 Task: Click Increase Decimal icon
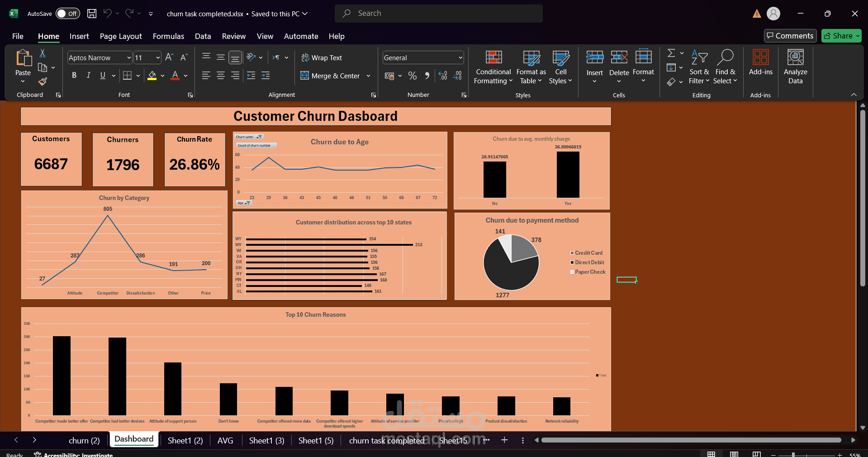click(x=443, y=76)
